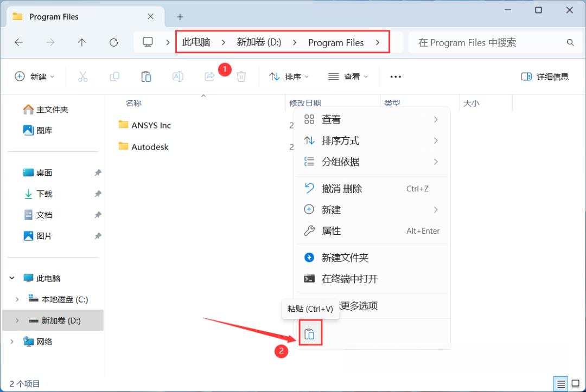Click the Delete trash can icon
The image size is (586, 392).
click(x=241, y=76)
